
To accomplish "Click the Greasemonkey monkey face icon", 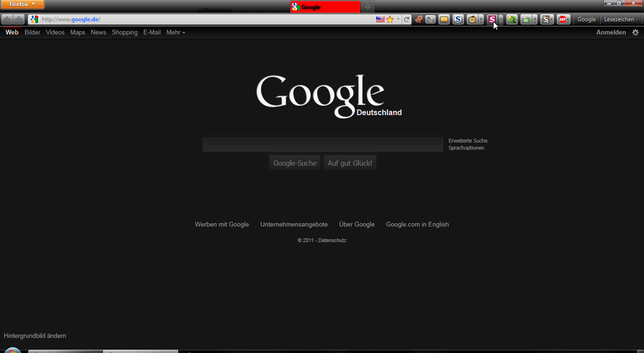I will [x=472, y=19].
